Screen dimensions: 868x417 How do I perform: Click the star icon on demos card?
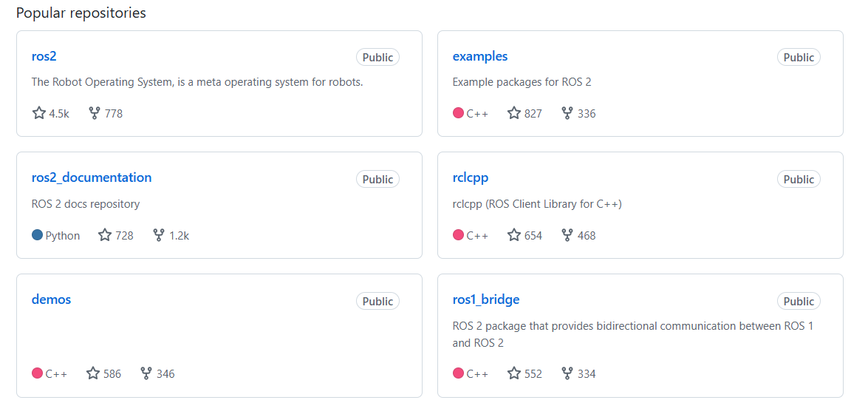[x=93, y=373]
